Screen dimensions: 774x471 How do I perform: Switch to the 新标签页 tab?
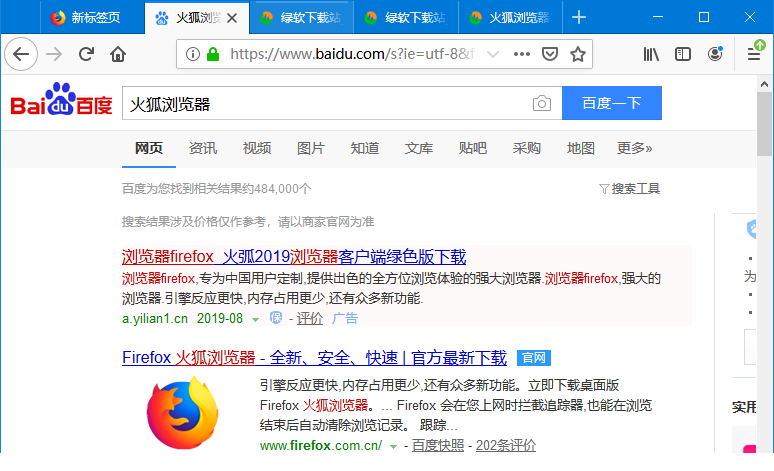click(x=92, y=17)
